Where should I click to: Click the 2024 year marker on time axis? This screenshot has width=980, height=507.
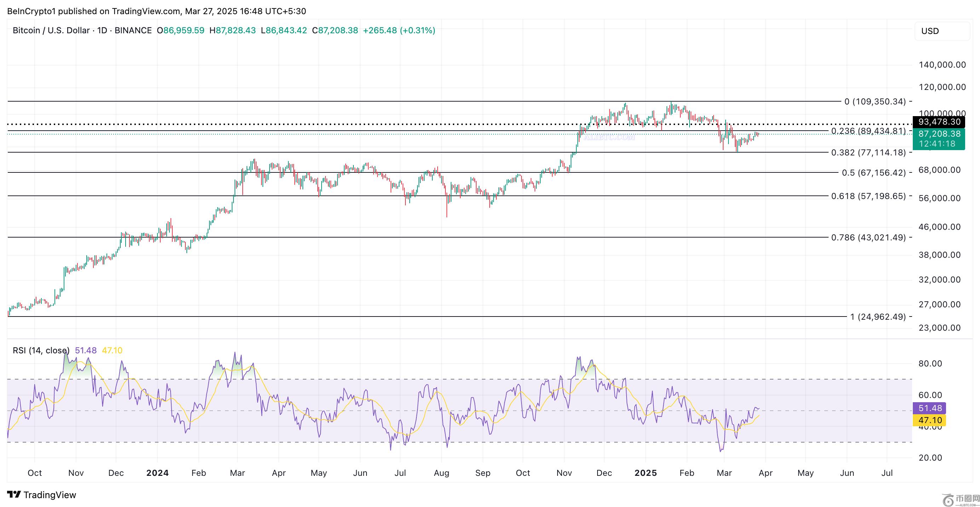157,473
